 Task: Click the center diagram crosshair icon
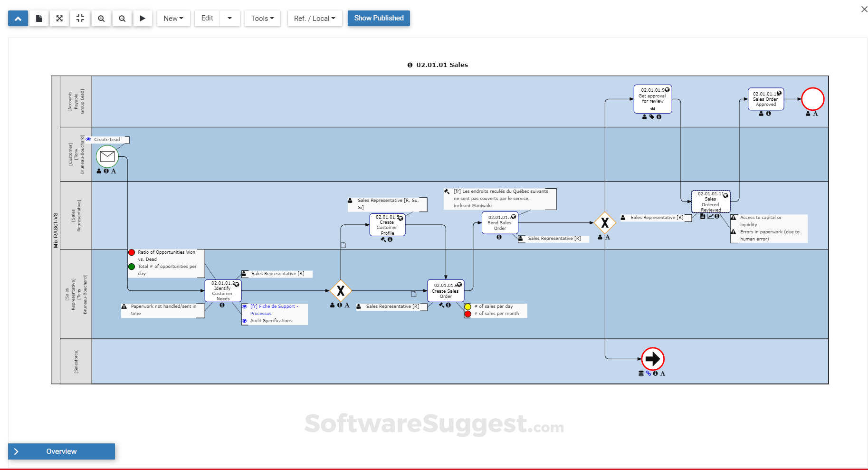tap(80, 18)
